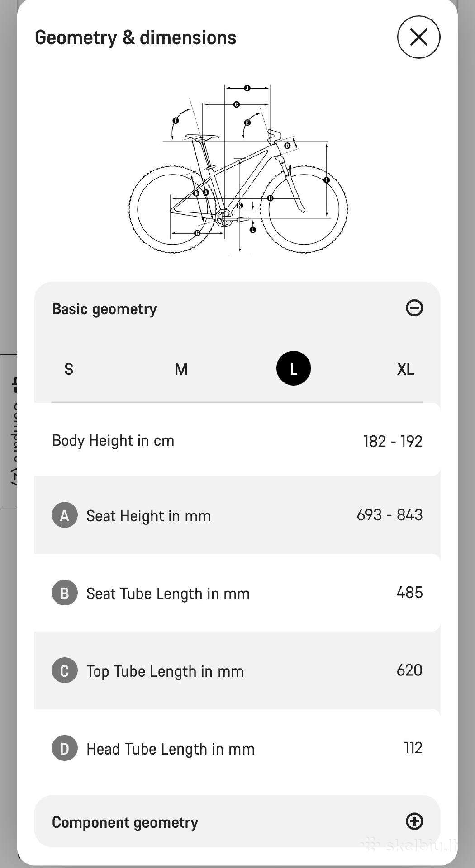This screenshot has width=475, height=868.
Task: Click the bike geometry diagram
Action: point(238,169)
